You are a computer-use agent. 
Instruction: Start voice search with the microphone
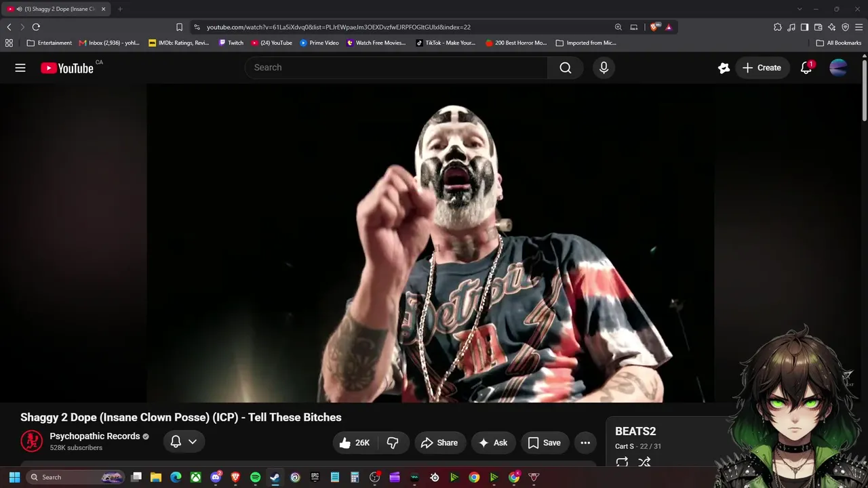click(604, 68)
